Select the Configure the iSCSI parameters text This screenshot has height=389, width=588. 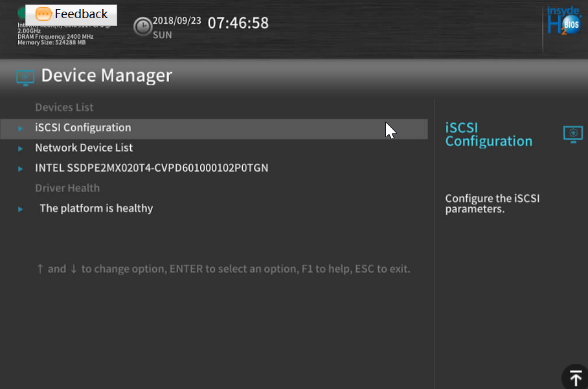point(492,203)
